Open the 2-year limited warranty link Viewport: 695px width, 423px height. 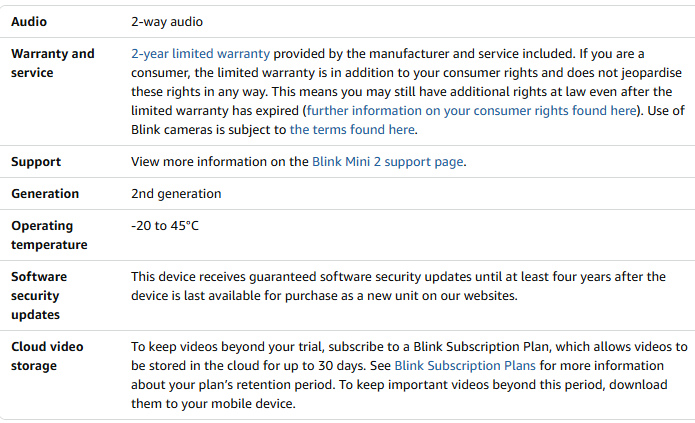[x=200, y=53]
